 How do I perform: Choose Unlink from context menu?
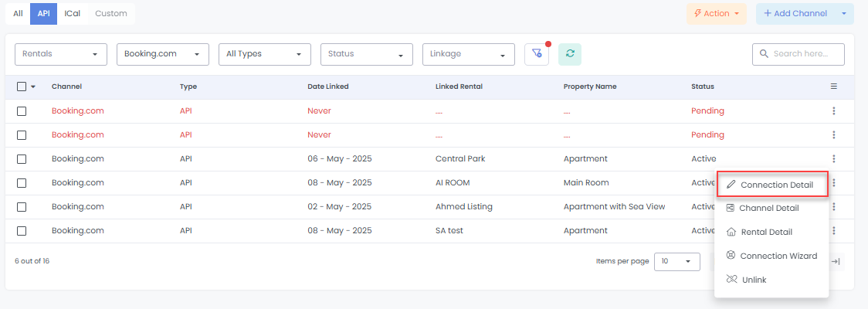coord(771,280)
